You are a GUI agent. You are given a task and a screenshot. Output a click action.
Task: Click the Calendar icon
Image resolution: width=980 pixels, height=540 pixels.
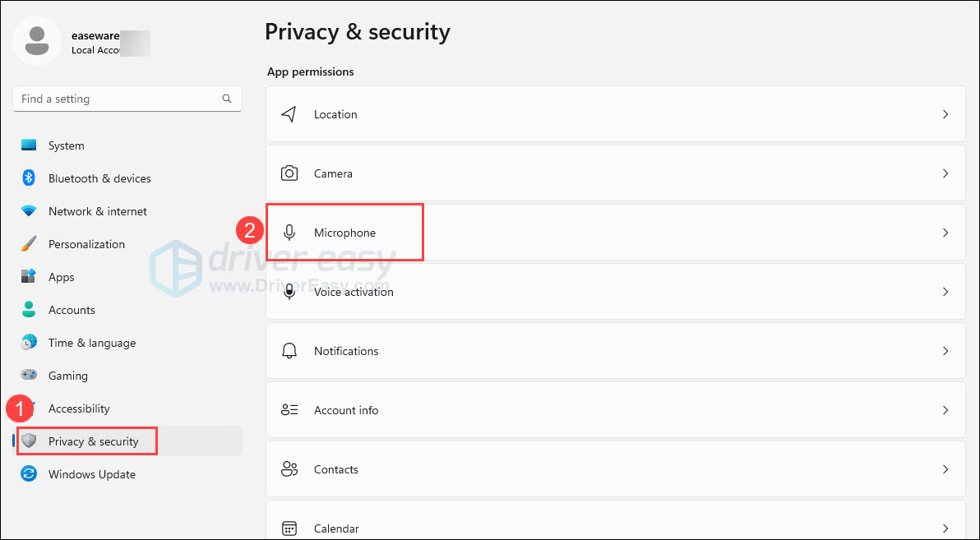[289, 528]
